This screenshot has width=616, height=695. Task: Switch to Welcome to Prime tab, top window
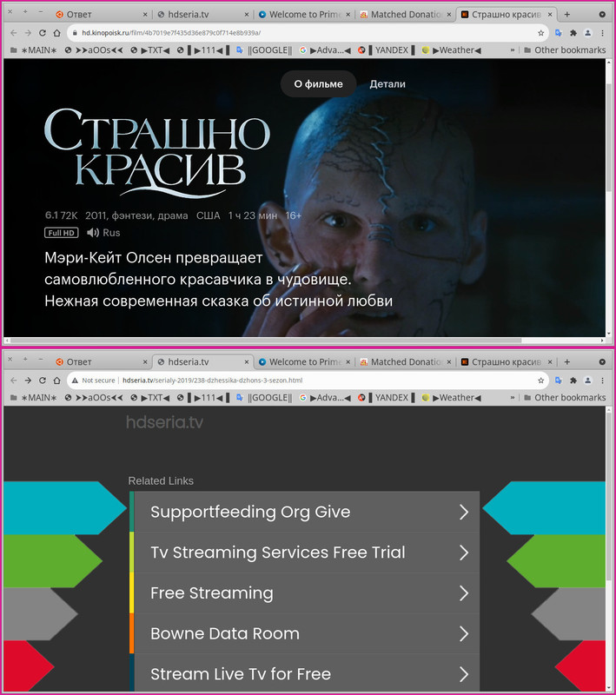coord(304,15)
